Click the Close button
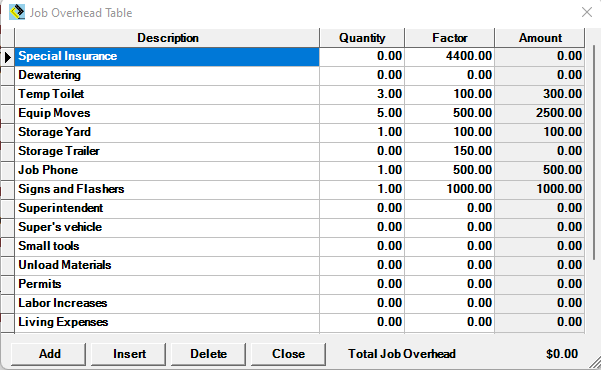 288,354
